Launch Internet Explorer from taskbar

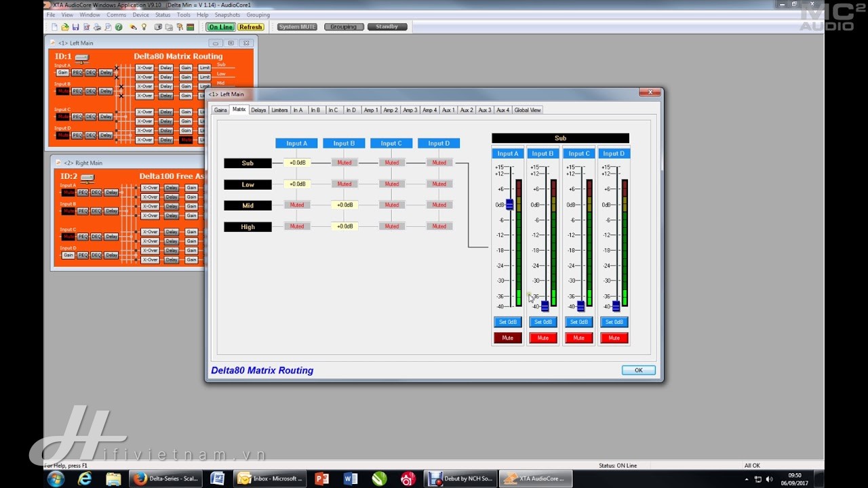pyautogui.click(x=85, y=479)
